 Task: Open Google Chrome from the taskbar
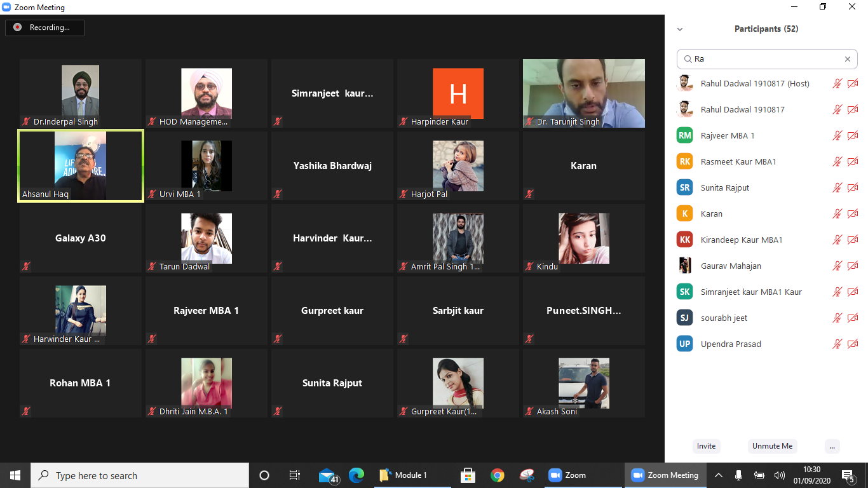[x=497, y=475]
